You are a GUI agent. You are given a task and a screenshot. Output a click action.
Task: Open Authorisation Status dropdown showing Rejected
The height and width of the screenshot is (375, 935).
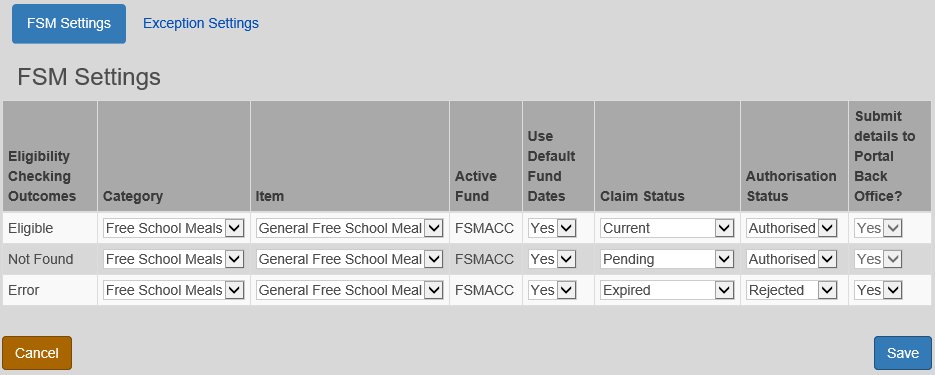pos(791,290)
